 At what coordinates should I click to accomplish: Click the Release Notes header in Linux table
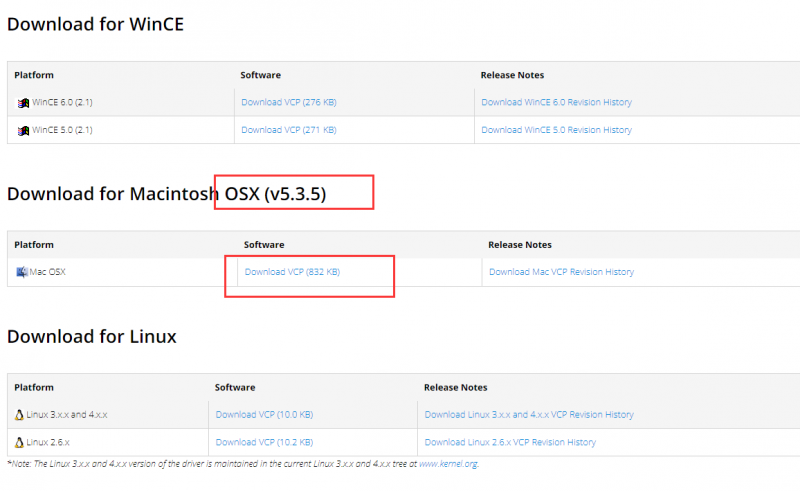point(456,387)
